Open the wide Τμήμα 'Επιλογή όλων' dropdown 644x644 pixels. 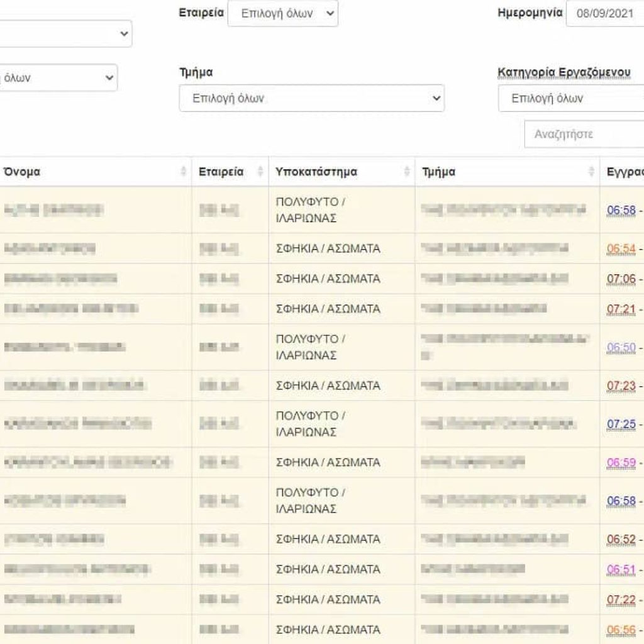click(312, 98)
